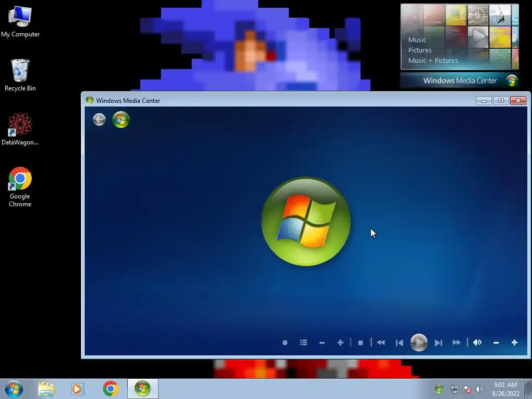
Task: Click the large Media Center logo in center
Action: (x=306, y=221)
